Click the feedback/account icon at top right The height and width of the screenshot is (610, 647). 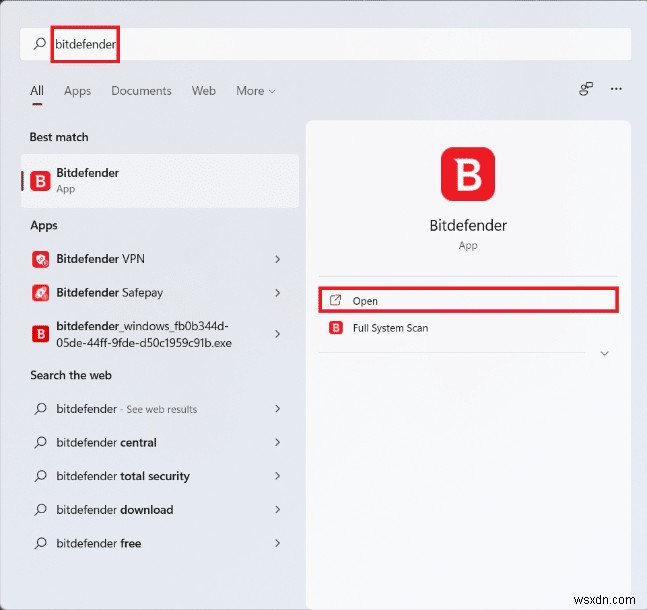[586, 89]
